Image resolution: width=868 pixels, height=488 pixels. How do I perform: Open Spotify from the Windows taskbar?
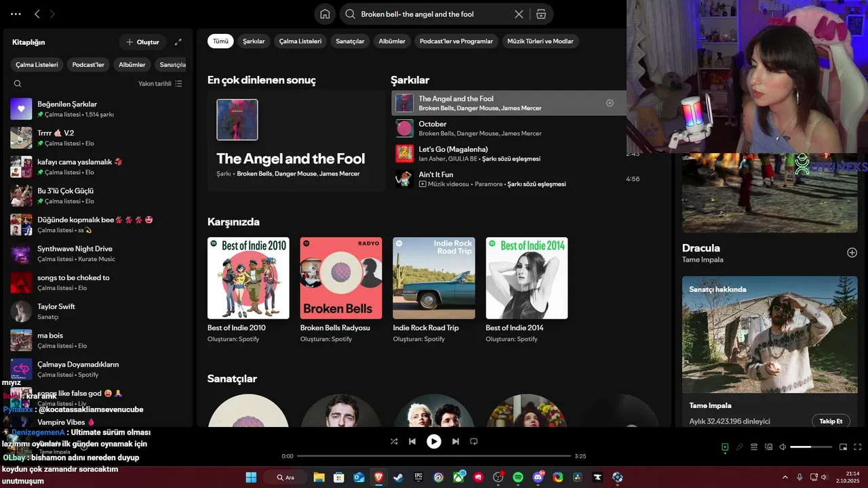point(518,477)
